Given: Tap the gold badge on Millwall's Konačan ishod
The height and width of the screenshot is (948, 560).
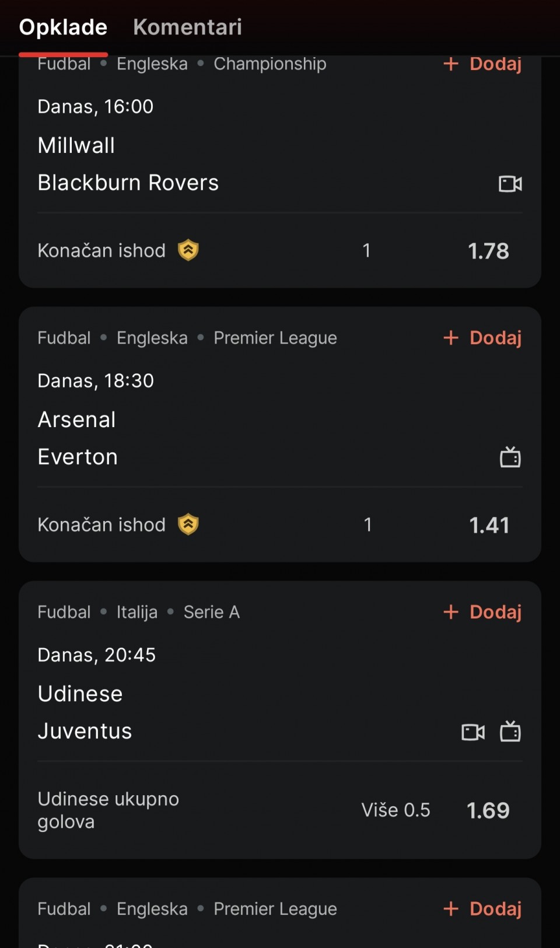Looking at the screenshot, I should tap(188, 250).
